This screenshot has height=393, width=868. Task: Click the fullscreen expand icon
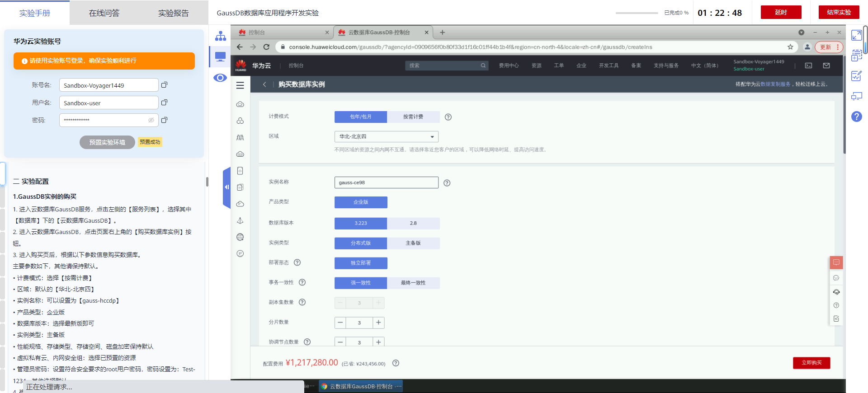(857, 35)
